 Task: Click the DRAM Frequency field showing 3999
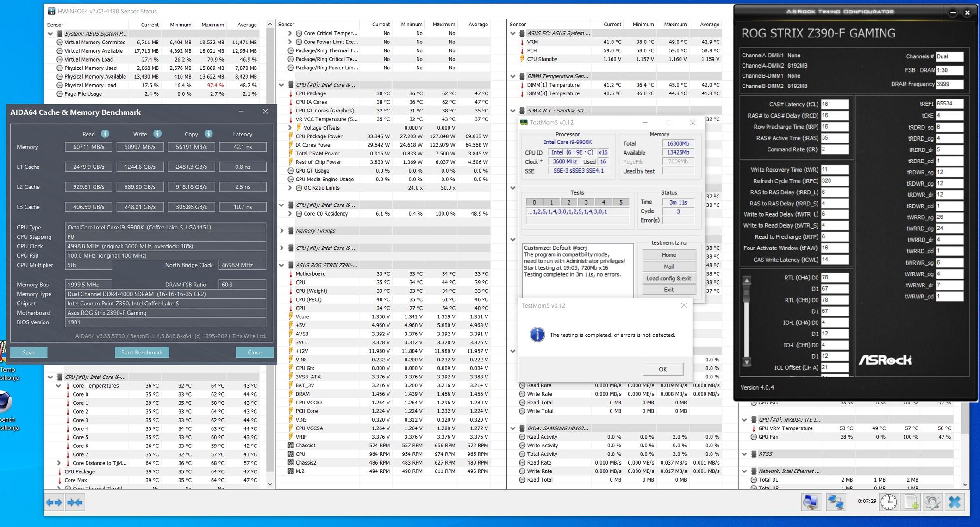tap(949, 84)
